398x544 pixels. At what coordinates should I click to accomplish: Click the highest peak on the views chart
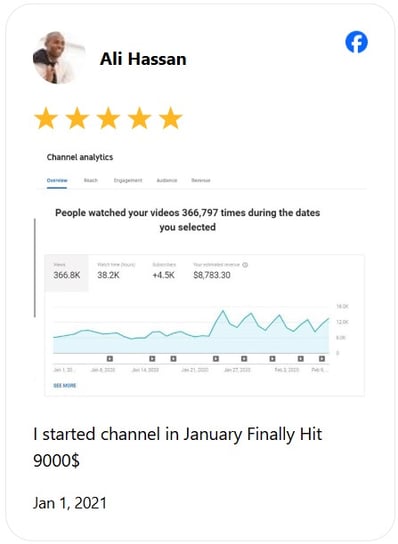pos(223,311)
